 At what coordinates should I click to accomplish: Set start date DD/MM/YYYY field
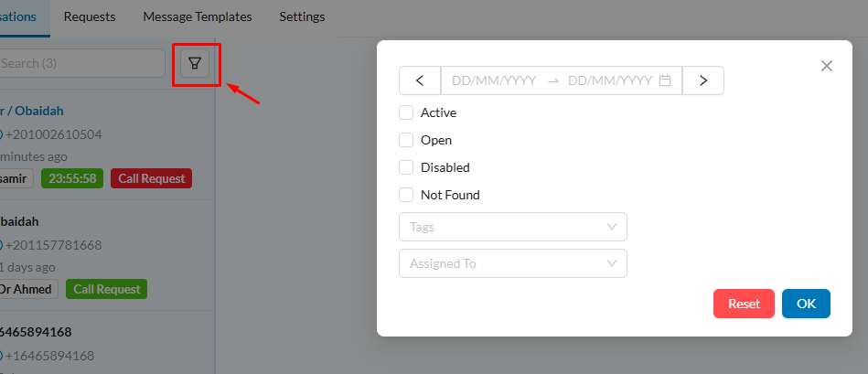[x=494, y=80]
